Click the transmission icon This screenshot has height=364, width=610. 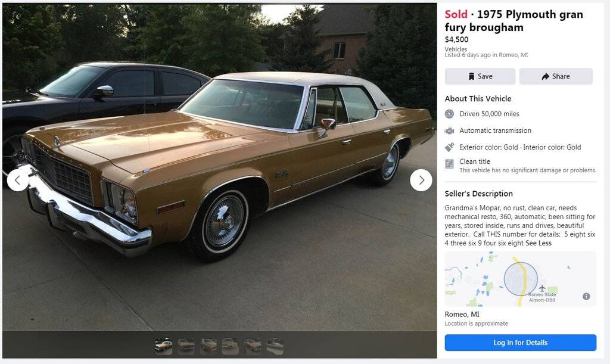click(450, 130)
